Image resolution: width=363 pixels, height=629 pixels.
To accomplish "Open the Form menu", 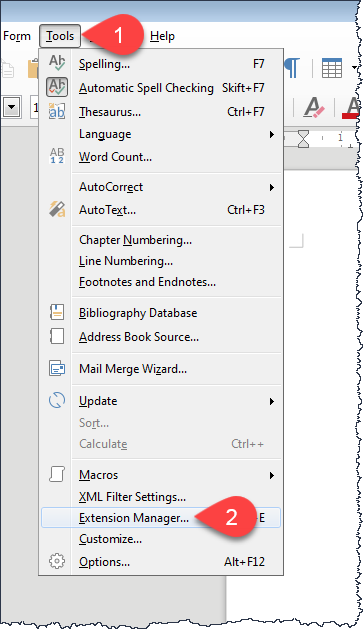I will point(16,36).
